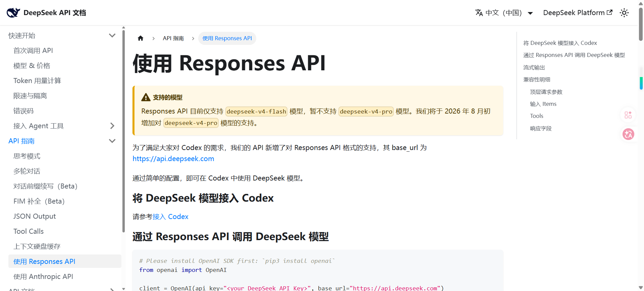Image resolution: width=644 pixels, height=291 pixels.
Task: Open FIM 补全 (Beta) page
Action: 39,201
